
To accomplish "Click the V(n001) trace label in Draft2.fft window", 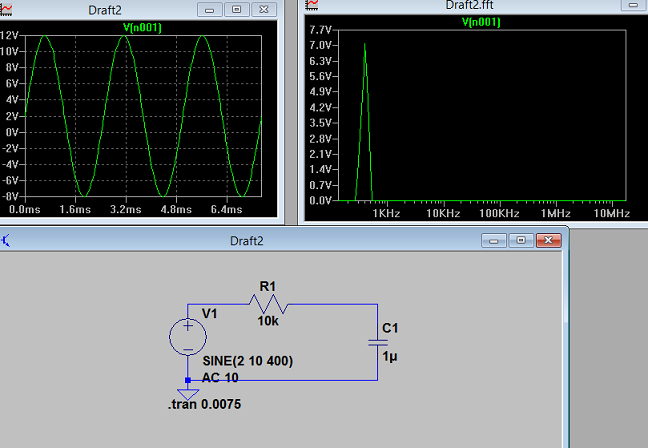I will (481, 22).
